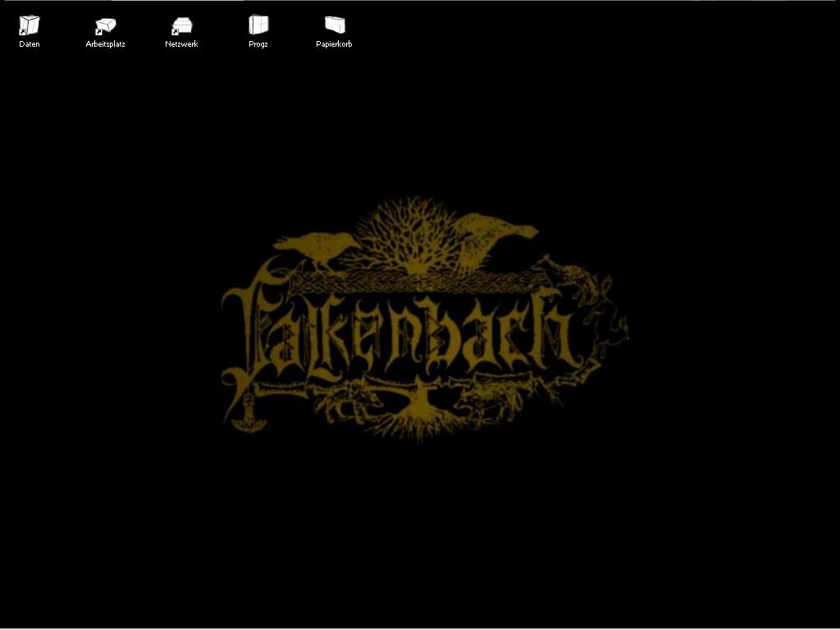Viewport: 840px width, 630px height.
Task: Click the "Netzwerk" label text
Action: (x=181, y=44)
